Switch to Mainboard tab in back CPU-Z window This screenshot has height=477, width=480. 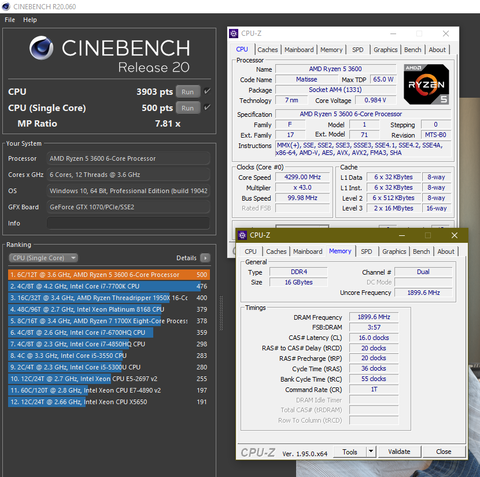(x=299, y=50)
